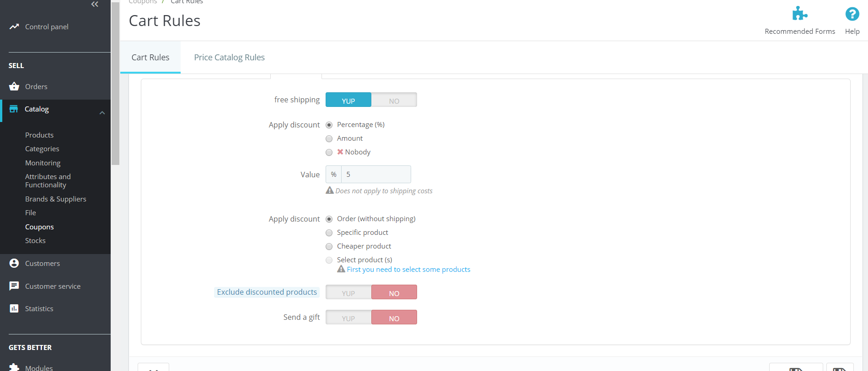The image size is (868, 371).
Task: Set Send a gift to NO
Action: tap(394, 318)
